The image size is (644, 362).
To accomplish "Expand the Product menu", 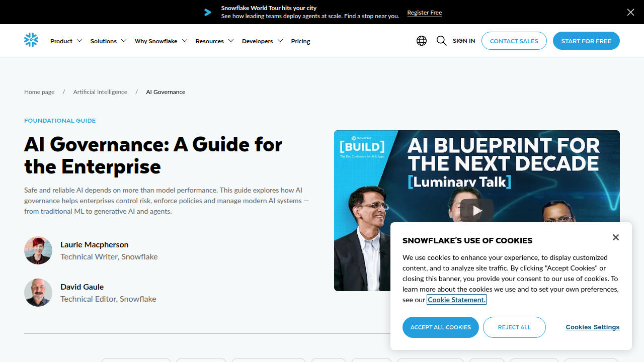I will 66,41.
